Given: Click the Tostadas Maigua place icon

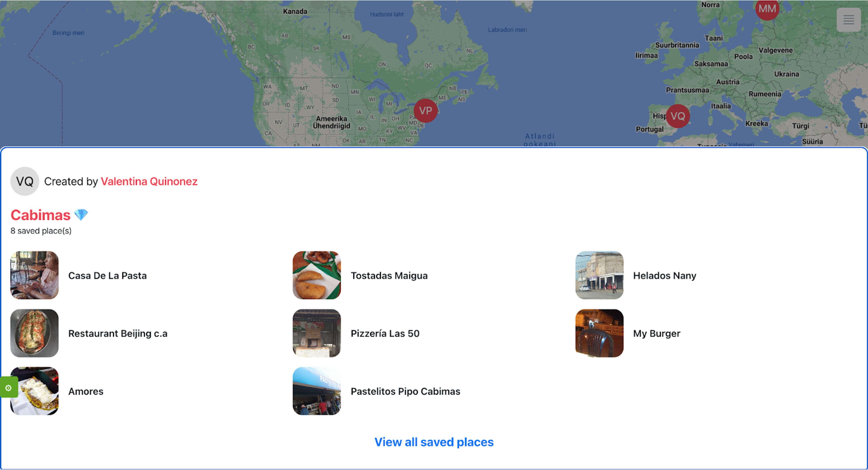Looking at the screenshot, I should click(x=318, y=275).
